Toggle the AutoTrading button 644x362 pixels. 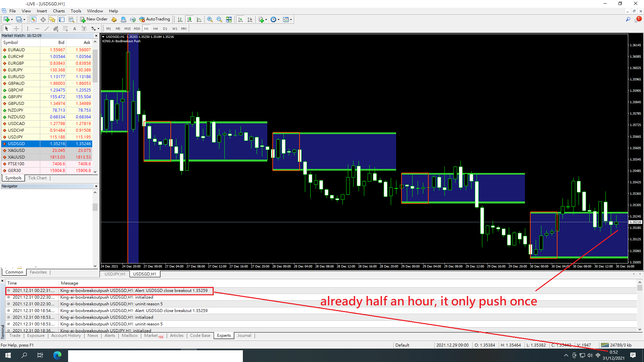pyautogui.click(x=155, y=19)
